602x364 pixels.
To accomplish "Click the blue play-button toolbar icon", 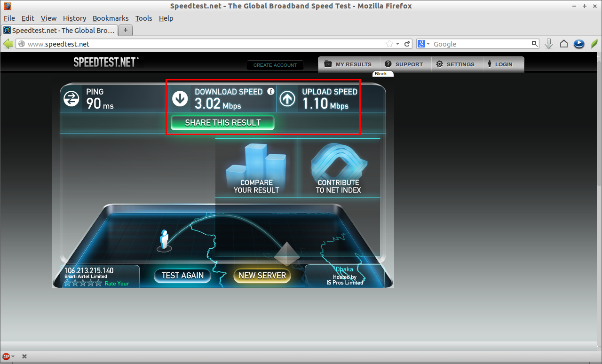I will click(579, 44).
